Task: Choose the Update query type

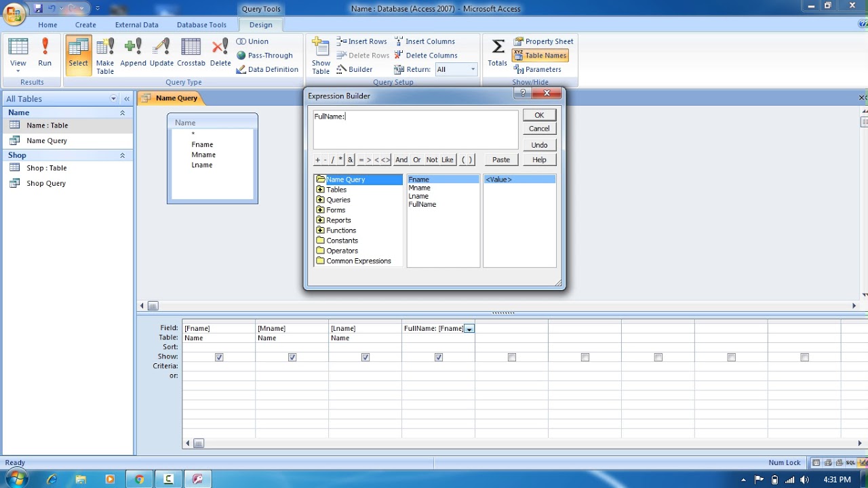Action: pos(161,52)
